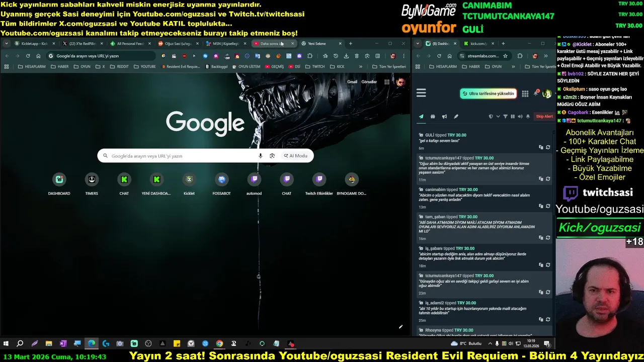Viewport: 644px width, 362px height.
Task: Open Chrome from the Windows taskbar
Action: pos(219,344)
